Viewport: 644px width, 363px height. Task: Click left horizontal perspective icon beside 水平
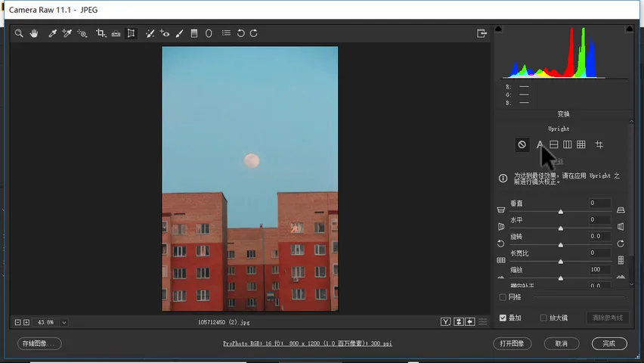500,227
